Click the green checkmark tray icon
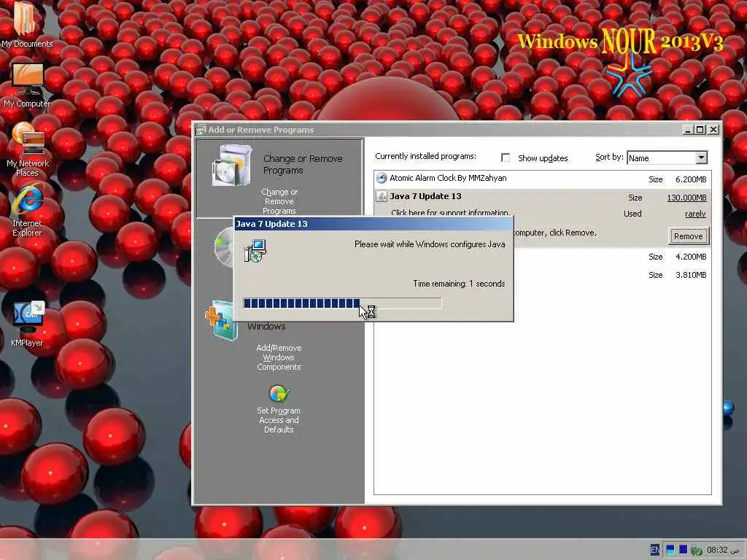Image resolution: width=747 pixels, height=560 pixels. click(x=697, y=551)
